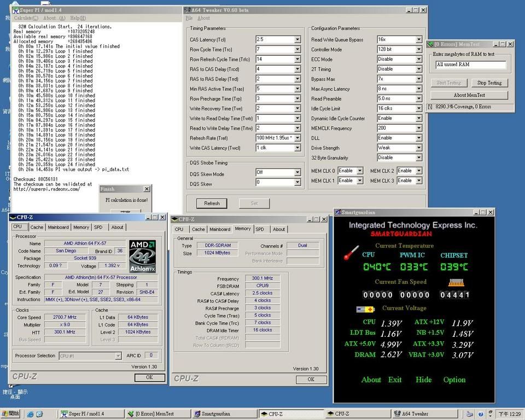
Task: Open Internet Explorer from quick launch
Action: [30, 414]
